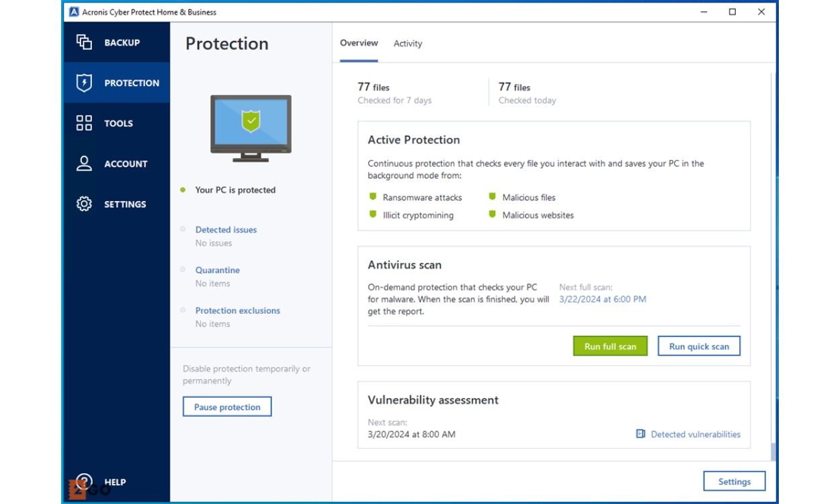Open the Protection exclusions link
840x504 pixels.
click(x=238, y=310)
